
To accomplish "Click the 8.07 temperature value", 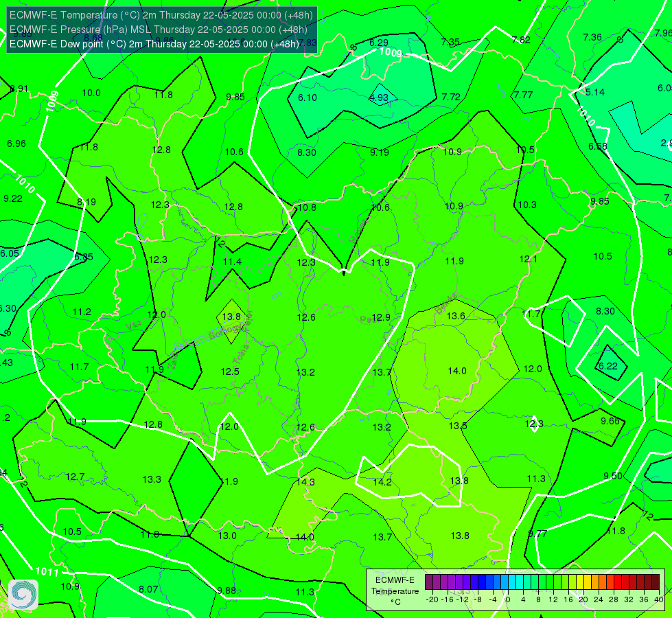I will tap(148, 589).
